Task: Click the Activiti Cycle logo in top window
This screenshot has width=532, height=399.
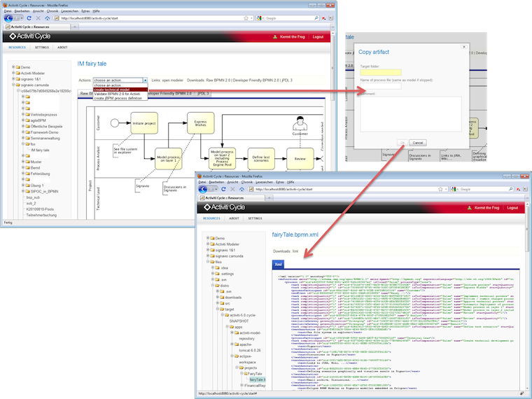Action: (x=30, y=36)
